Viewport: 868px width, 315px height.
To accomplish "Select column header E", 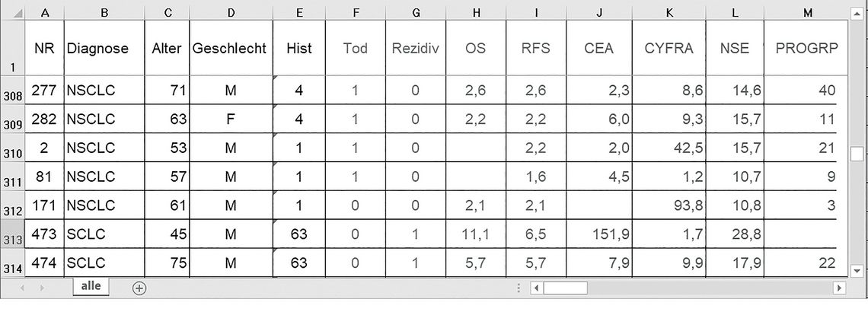I will coord(299,14).
